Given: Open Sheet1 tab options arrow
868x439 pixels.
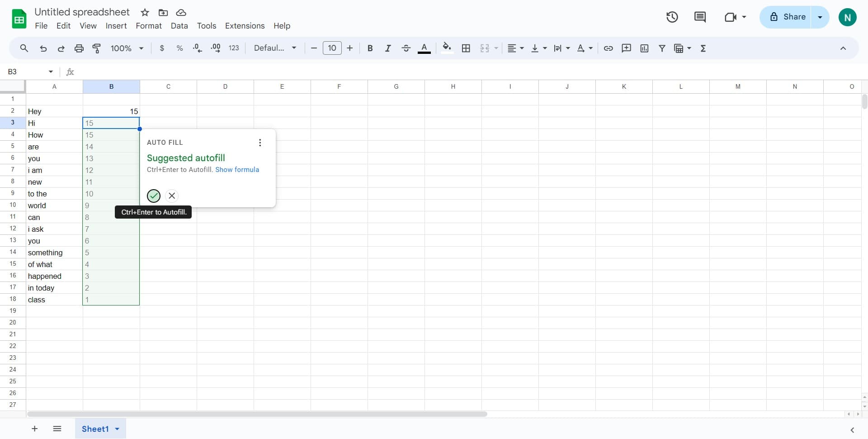Looking at the screenshot, I should [x=117, y=429].
